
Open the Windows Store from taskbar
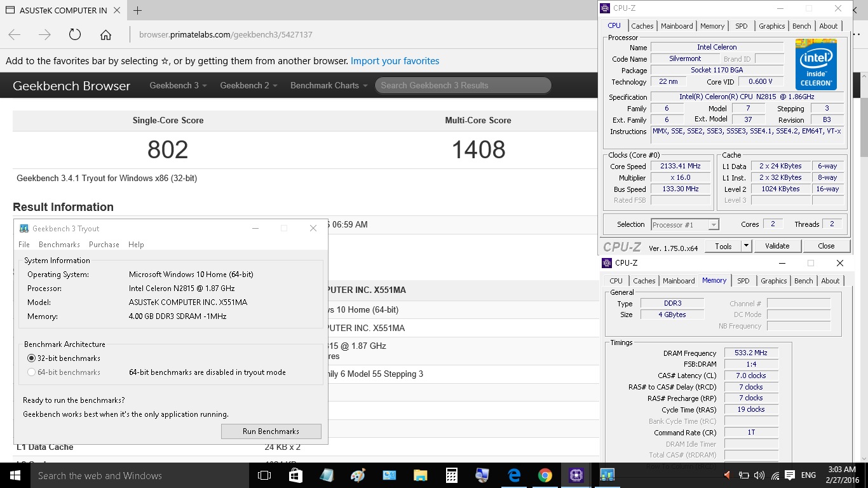[295, 475]
